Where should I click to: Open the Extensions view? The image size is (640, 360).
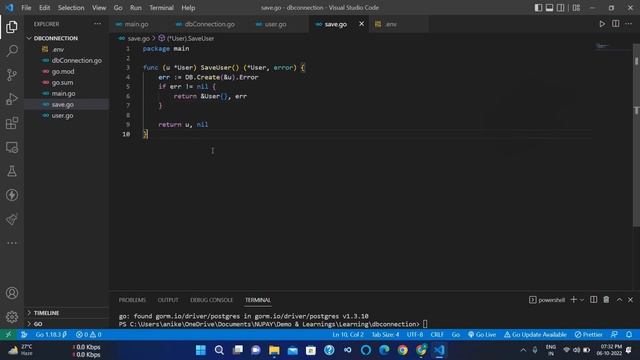pos(12,123)
